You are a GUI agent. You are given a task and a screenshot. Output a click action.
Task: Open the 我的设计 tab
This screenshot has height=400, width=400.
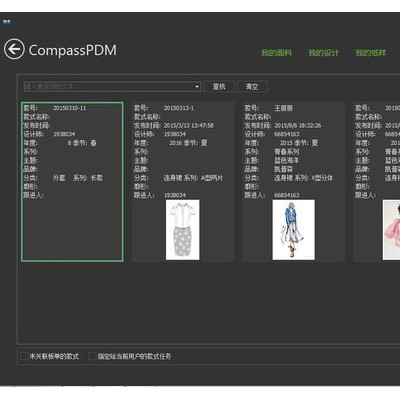point(324,53)
